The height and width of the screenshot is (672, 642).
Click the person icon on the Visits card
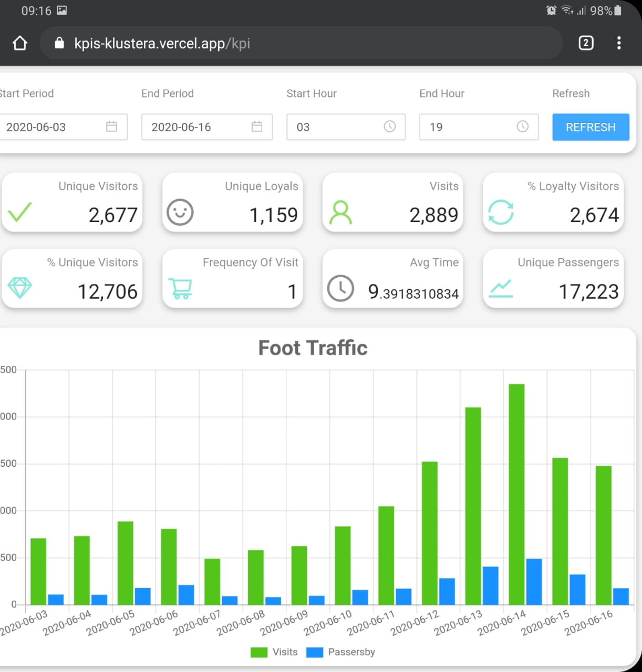tap(340, 213)
